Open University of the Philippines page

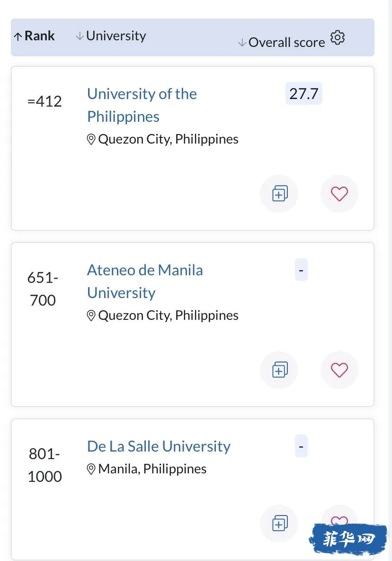142,105
